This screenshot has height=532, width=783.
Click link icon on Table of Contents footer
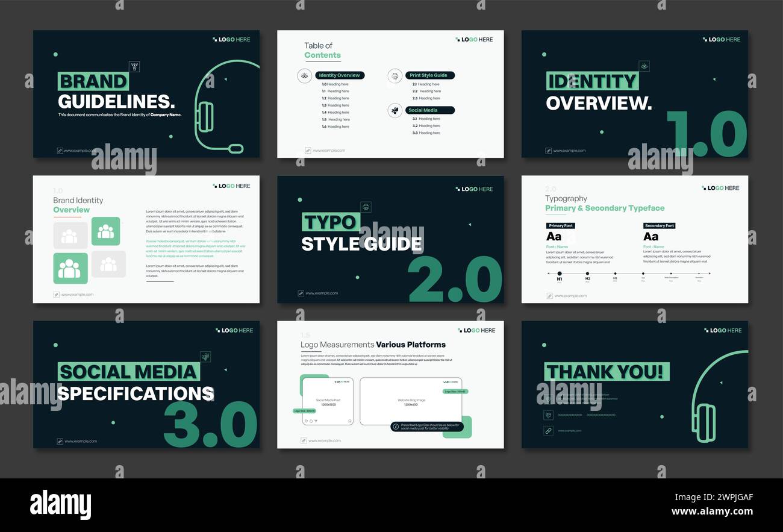[x=308, y=151]
